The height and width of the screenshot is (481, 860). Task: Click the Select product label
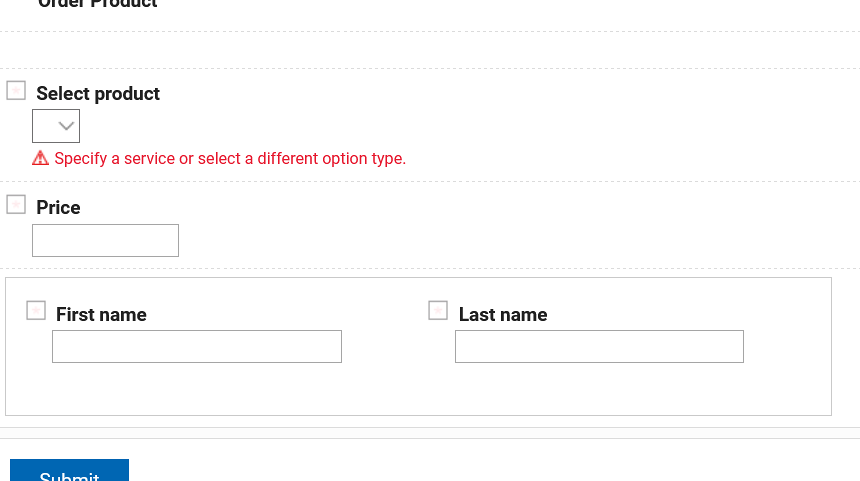pos(98,94)
